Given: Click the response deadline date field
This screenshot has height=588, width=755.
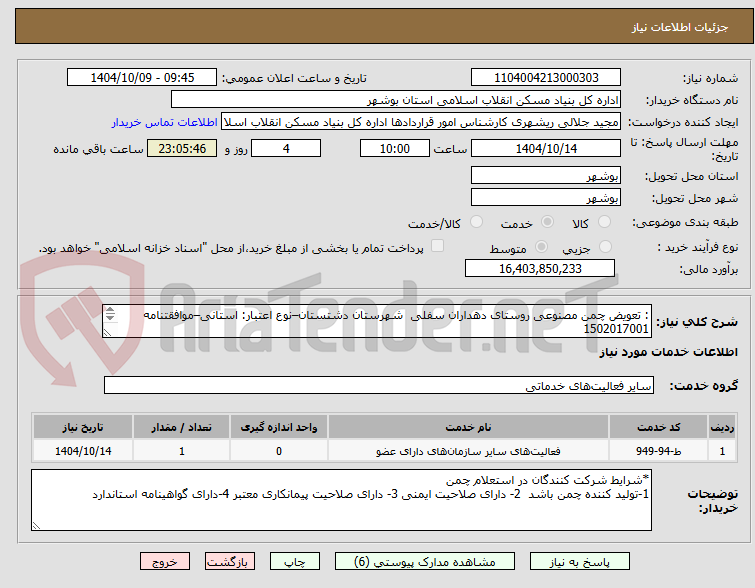Looking at the screenshot, I should coord(546,148).
